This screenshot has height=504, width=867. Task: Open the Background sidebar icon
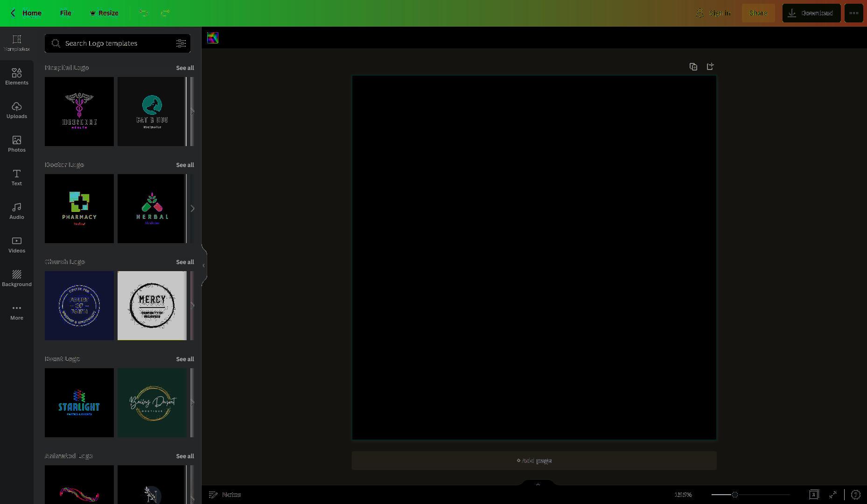point(17,279)
